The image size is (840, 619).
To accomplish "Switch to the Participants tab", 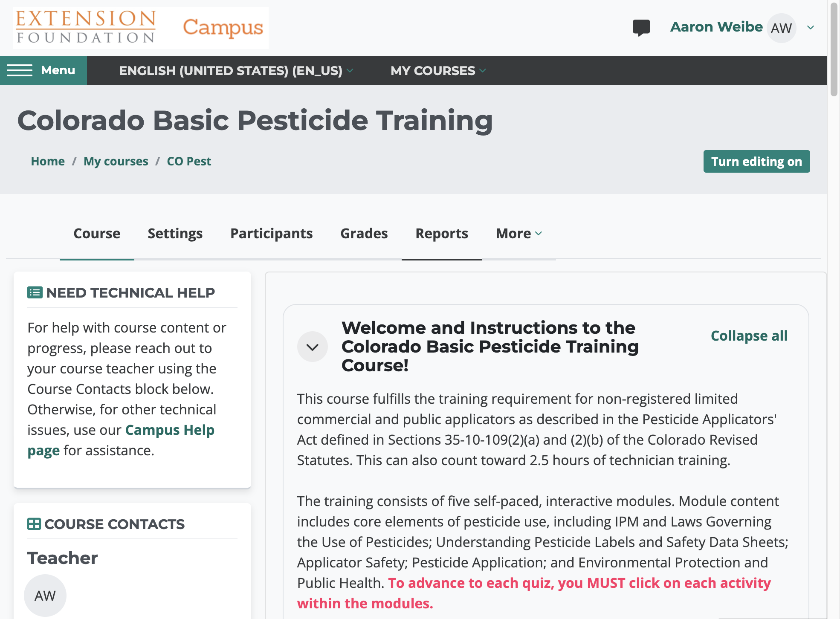I will tap(271, 234).
